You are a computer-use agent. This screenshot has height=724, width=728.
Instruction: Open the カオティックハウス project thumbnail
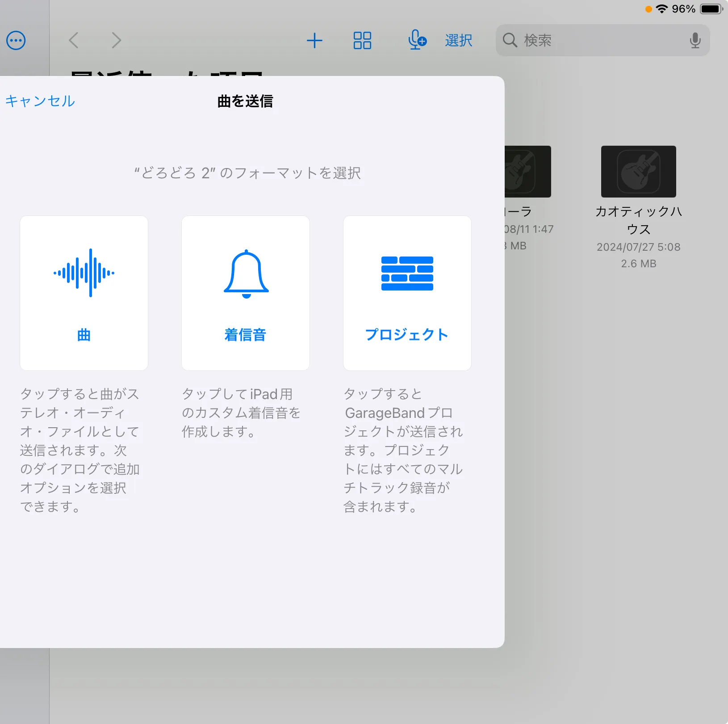click(x=639, y=172)
